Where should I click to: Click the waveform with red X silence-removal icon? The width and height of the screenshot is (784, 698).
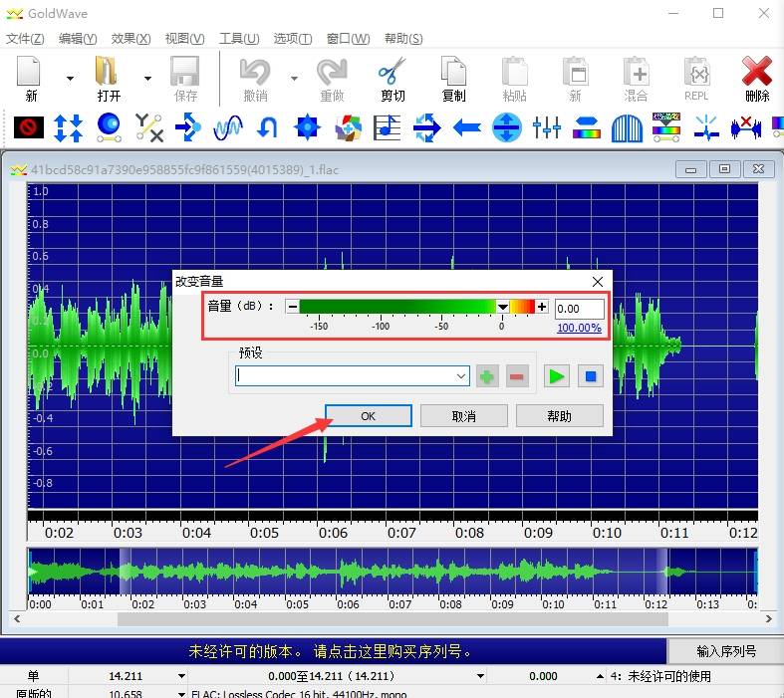[746, 127]
